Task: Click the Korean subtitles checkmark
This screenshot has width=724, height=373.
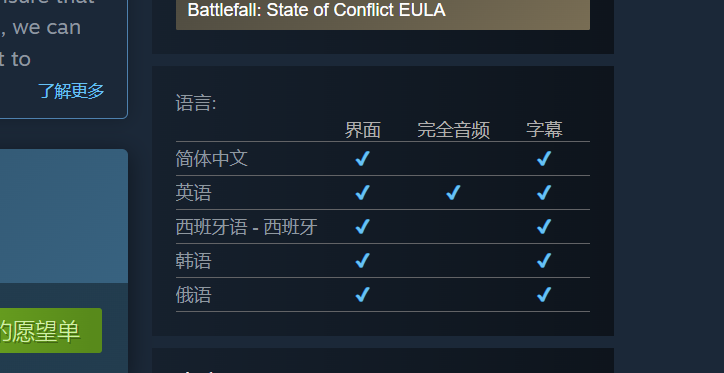Action: [x=544, y=260]
